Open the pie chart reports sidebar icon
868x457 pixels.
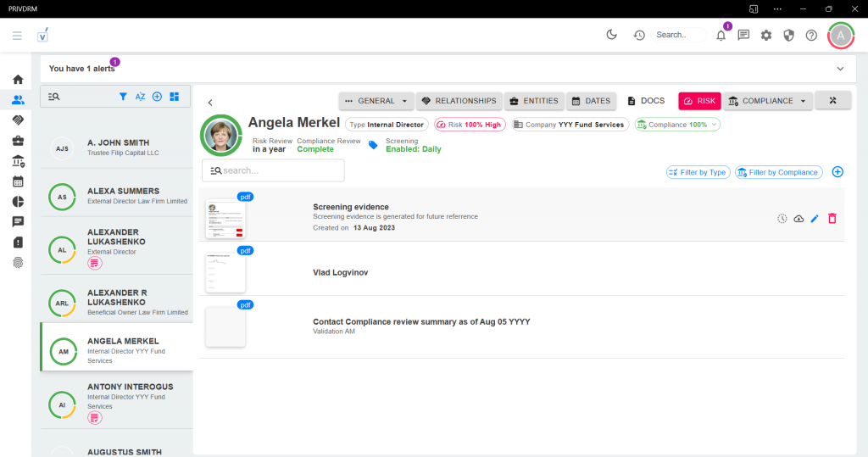click(x=18, y=202)
